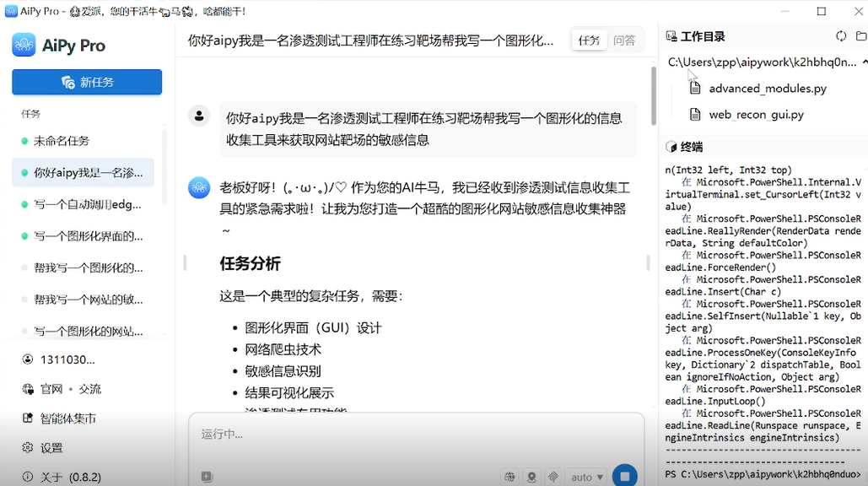Click the AiPy assistant avatar icon
The image size is (868, 486).
coord(199,187)
